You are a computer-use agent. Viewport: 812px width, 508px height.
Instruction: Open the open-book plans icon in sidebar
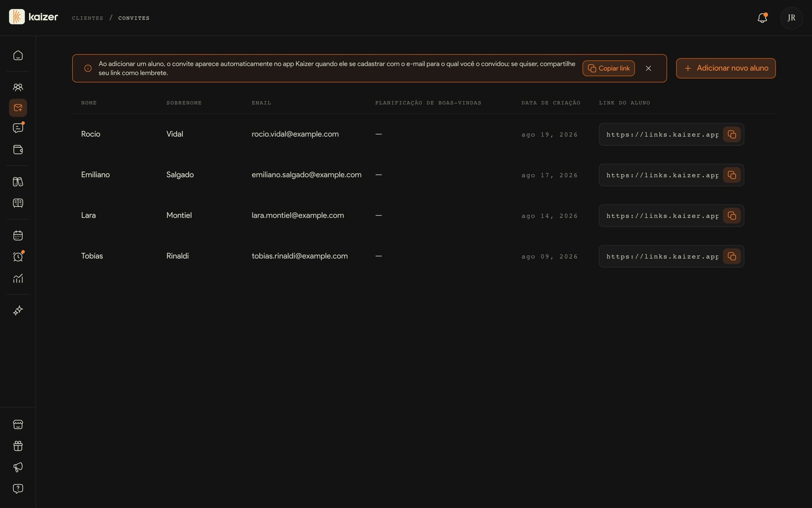point(18,203)
